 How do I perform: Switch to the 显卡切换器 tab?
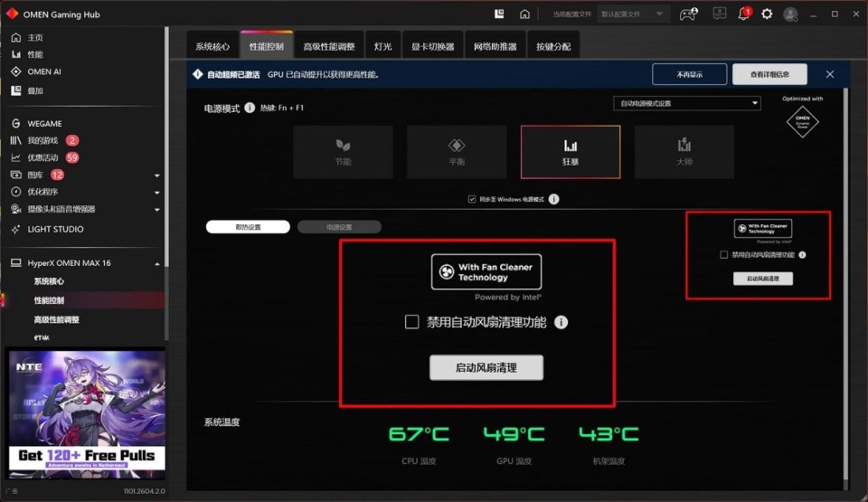coord(432,46)
